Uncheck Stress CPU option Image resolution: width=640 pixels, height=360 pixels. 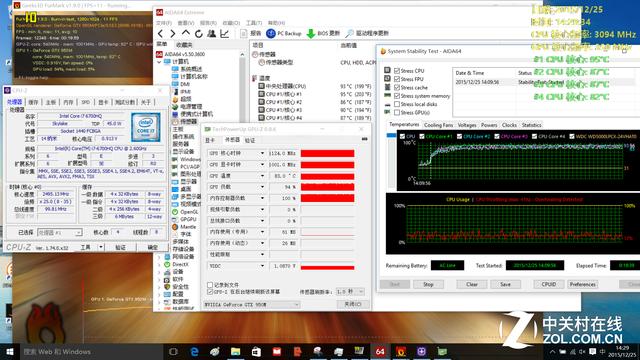coord(397,71)
